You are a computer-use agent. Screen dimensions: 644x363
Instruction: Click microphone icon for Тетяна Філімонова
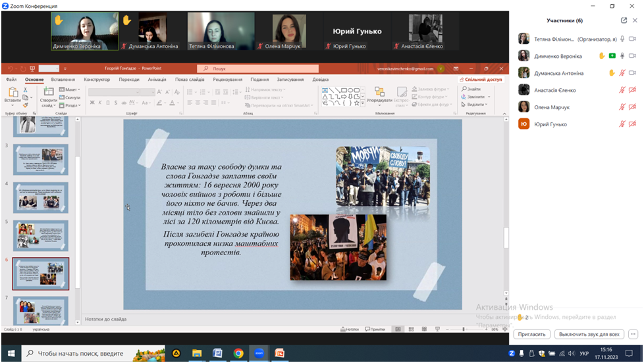point(622,39)
